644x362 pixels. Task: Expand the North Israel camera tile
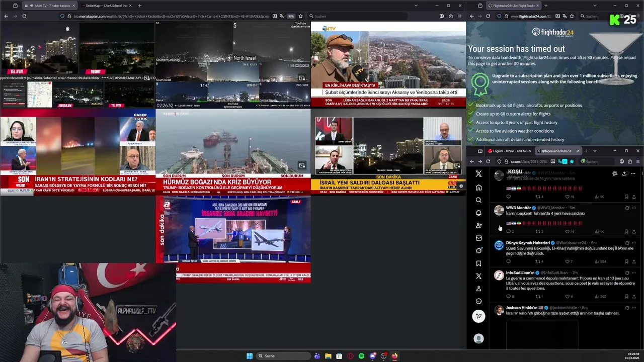(x=302, y=78)
